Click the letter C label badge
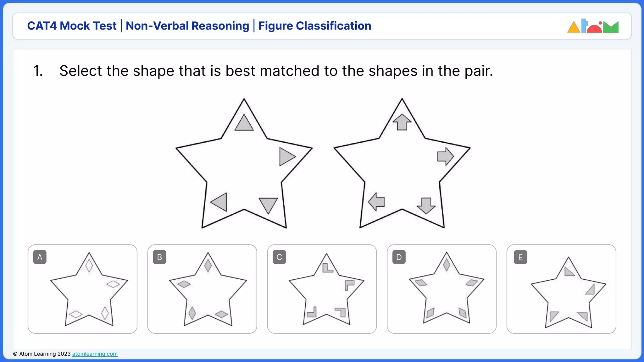 (279, 257)
